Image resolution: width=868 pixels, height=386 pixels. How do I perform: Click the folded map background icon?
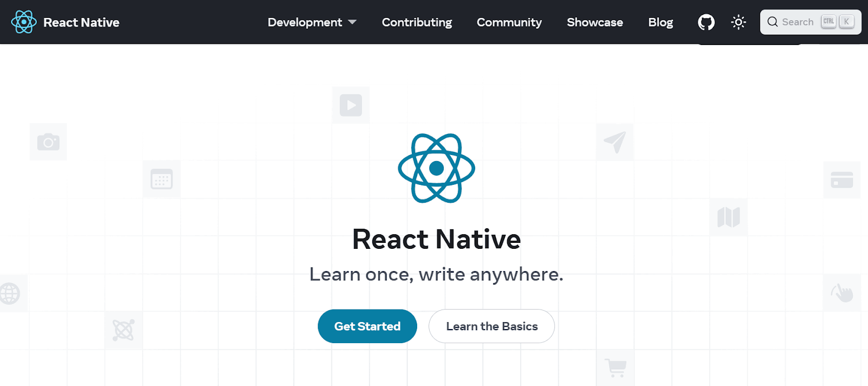point(729,217)
